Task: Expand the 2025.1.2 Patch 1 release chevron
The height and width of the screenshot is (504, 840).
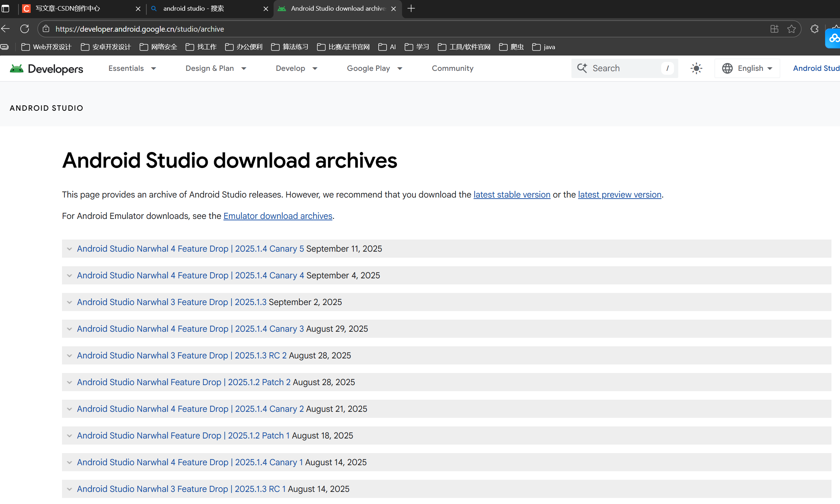Action: [x=69, y=436]
